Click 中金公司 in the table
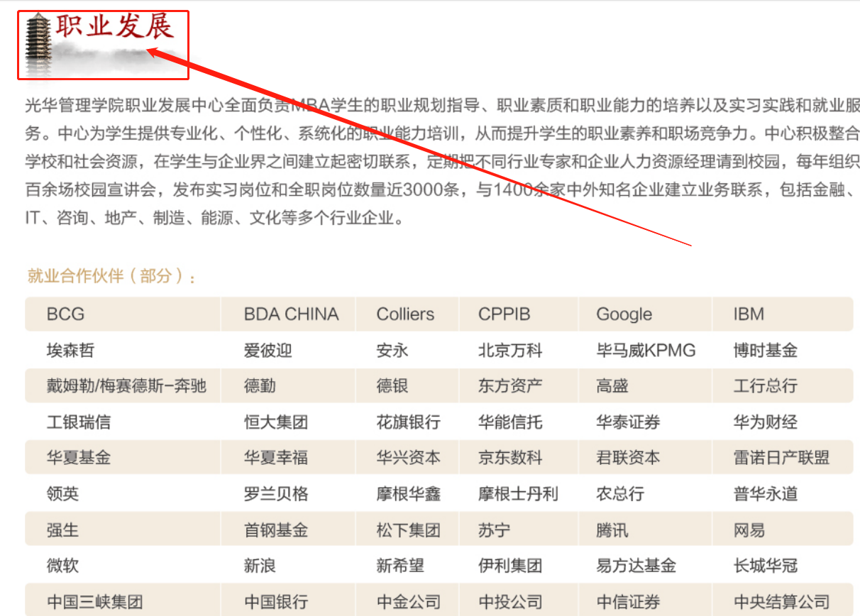This screenshot has height=616, width=860. click(x=409, y=602)
